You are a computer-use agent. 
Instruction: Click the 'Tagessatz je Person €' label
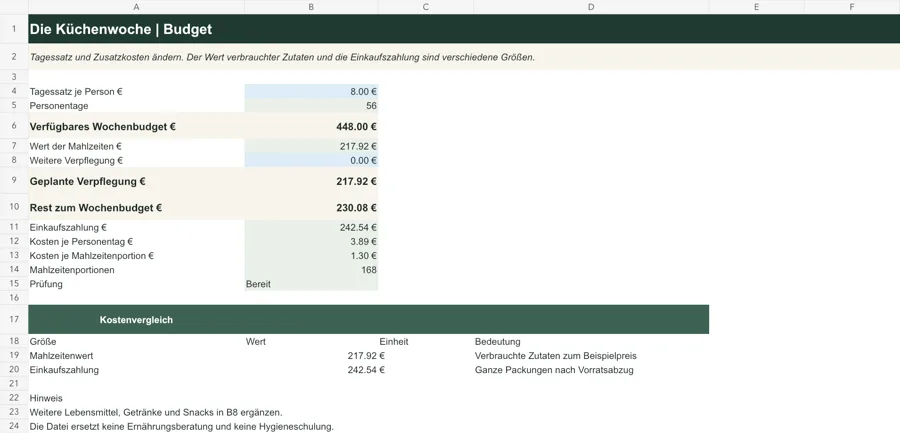[76, 91]
